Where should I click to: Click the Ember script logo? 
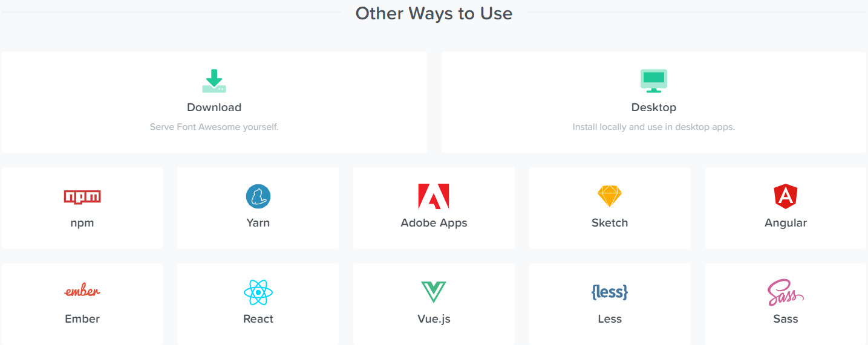82,292
